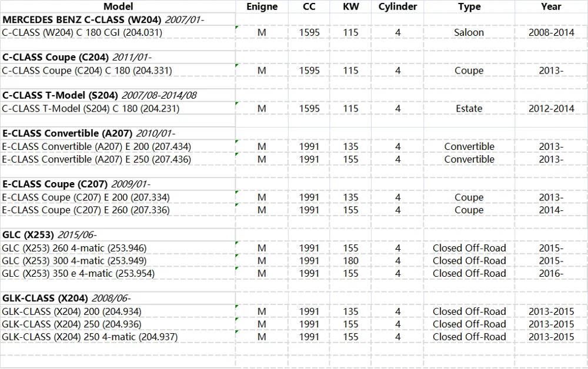Click the Convertible type cell for E 200 (207.434)
588x369 pixels.
[x=469, y=146]
